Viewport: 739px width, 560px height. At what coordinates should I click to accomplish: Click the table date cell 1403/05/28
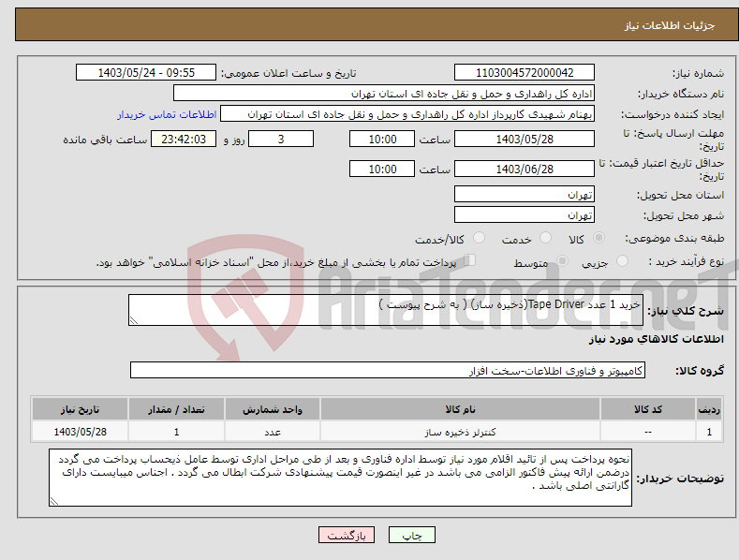click(81, 432)
